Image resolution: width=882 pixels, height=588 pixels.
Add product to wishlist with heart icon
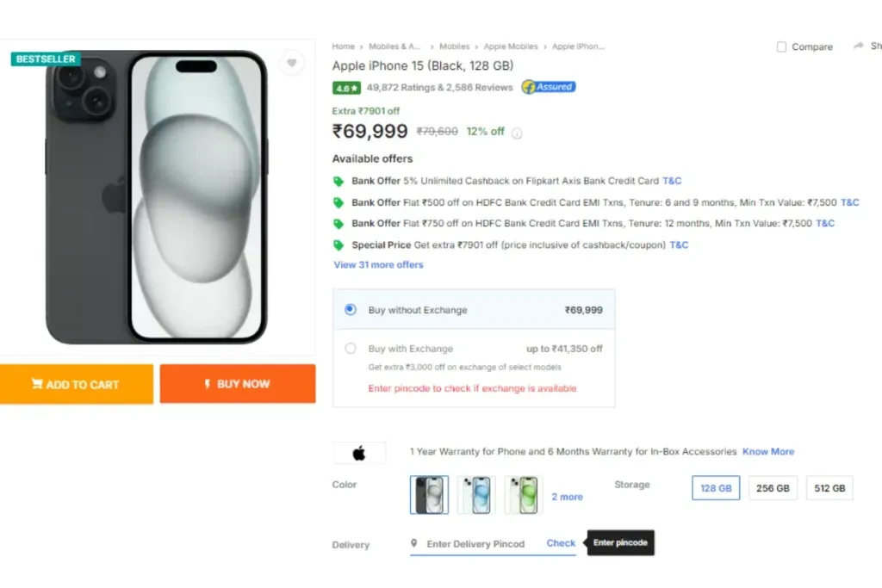pyautogui.click(x=291, y=63)
